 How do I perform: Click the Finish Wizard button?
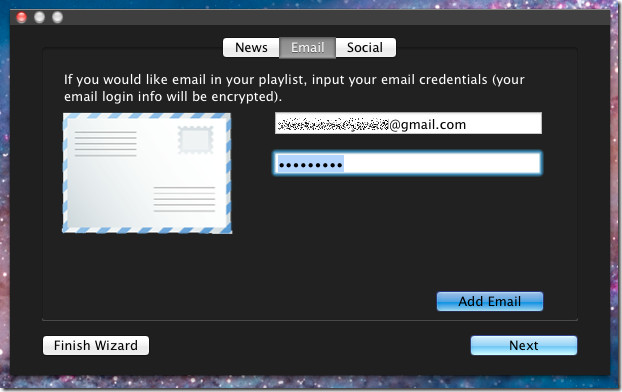(96, 345)
